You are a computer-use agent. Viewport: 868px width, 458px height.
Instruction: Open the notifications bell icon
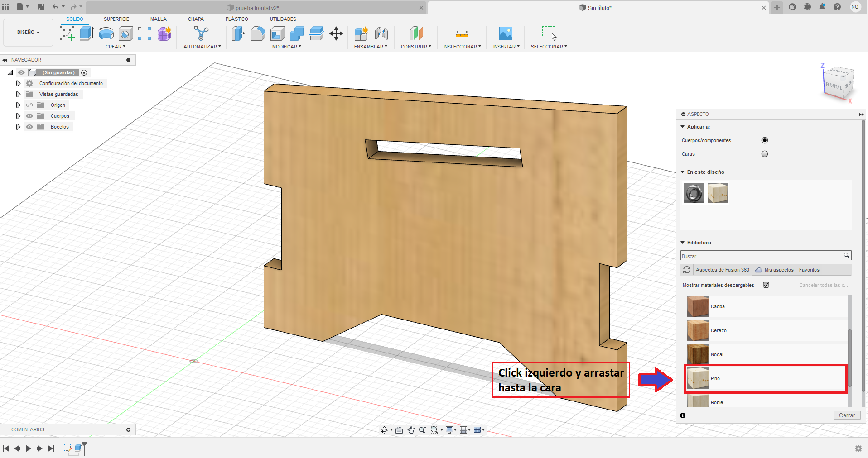(822, 7)
